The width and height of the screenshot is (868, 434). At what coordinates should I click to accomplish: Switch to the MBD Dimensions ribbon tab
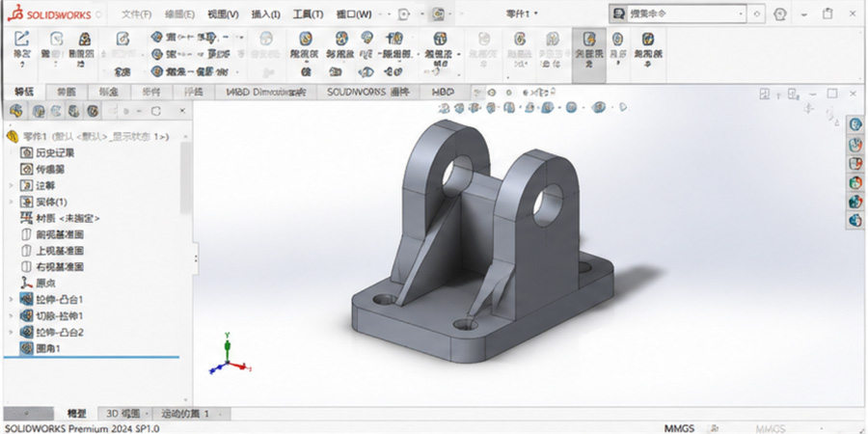[266, 92]
